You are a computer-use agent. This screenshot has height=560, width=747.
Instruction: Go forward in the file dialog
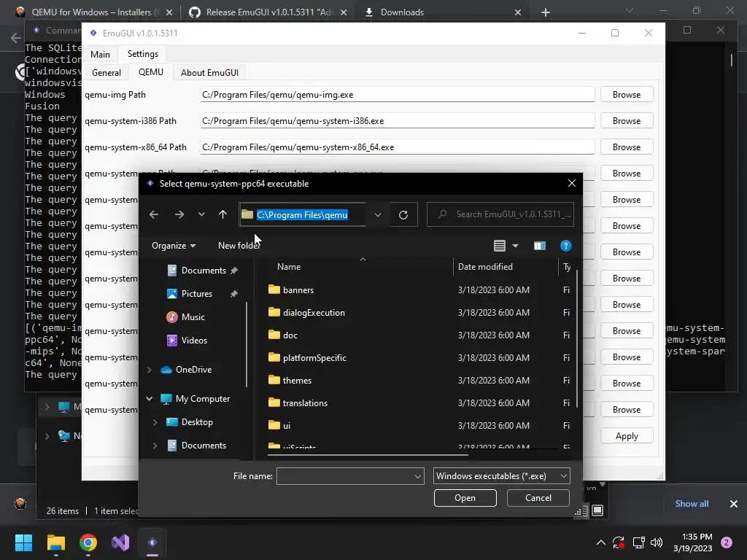tap(179, 215)
